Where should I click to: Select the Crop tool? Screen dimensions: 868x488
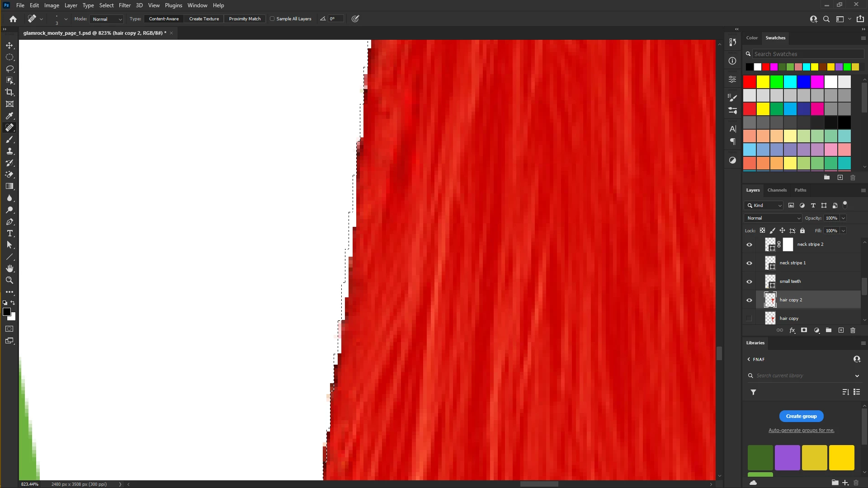coord(9,92)
